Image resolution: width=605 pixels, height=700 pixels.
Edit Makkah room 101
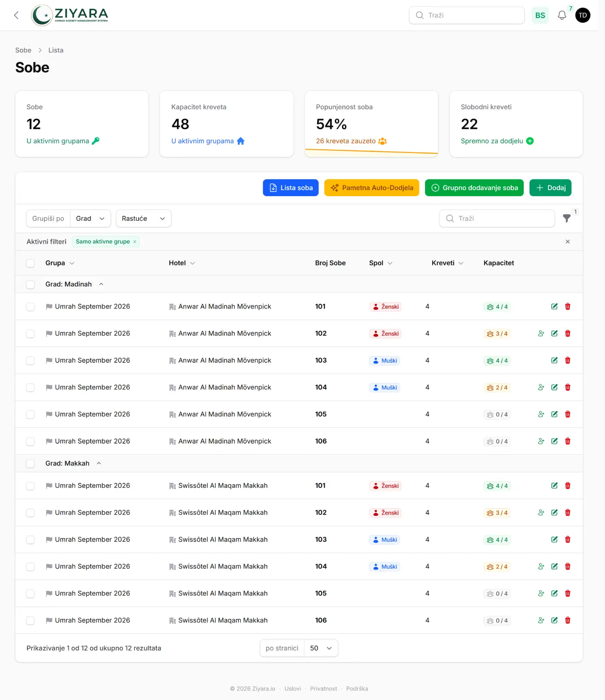(x=554, y=486)
